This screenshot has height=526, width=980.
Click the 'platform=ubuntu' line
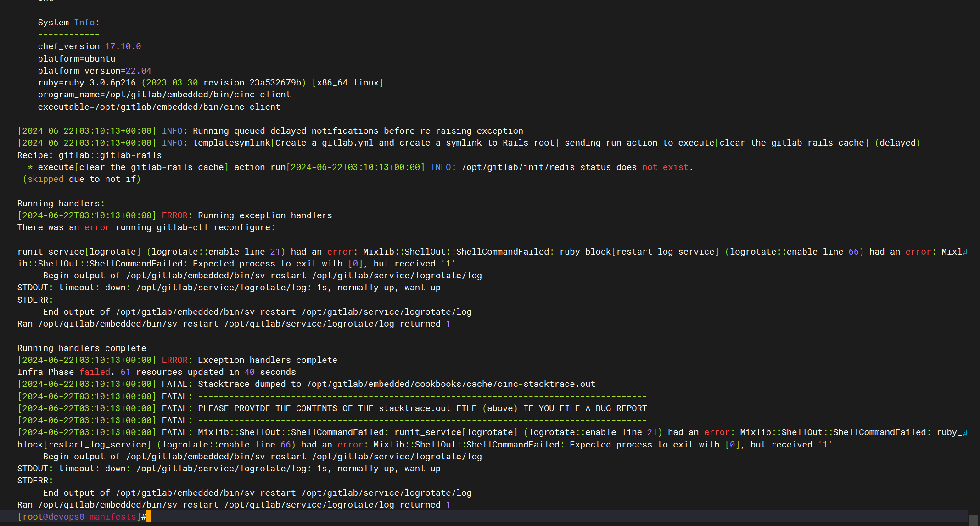point(77,59)
